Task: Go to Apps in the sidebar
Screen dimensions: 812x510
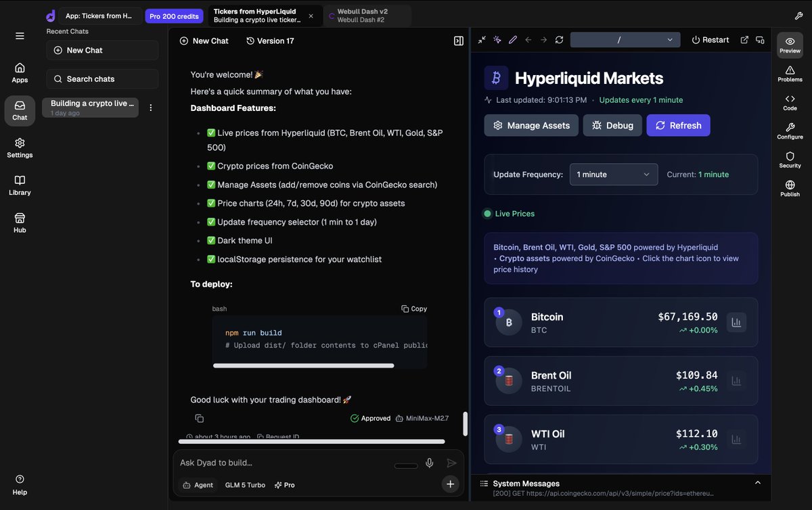Action: point(20,72)
